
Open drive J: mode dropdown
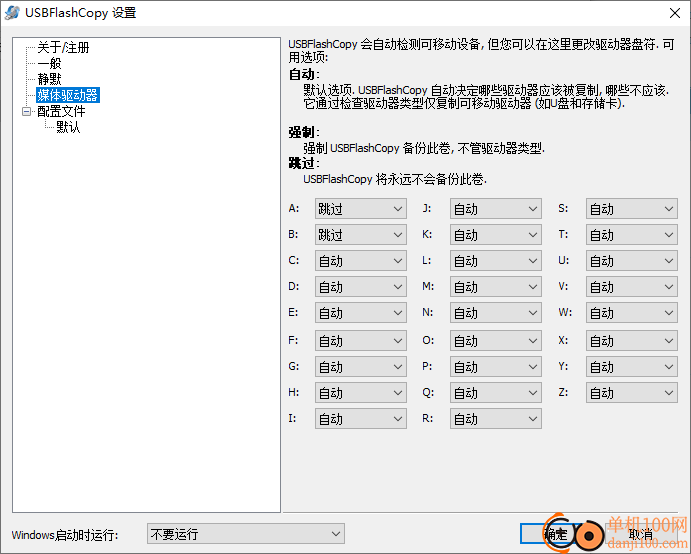tap(496, 208)
